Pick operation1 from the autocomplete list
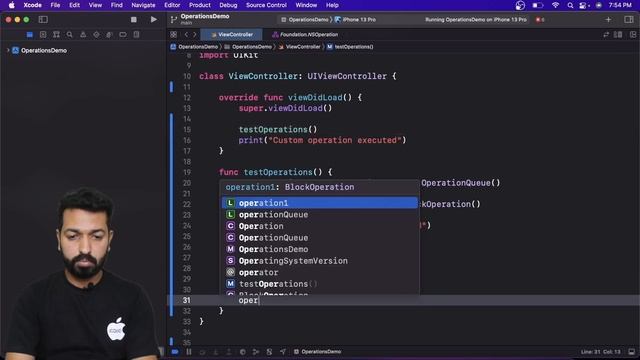This screenshot has width=640, height=360. click(x=320, y=203)
